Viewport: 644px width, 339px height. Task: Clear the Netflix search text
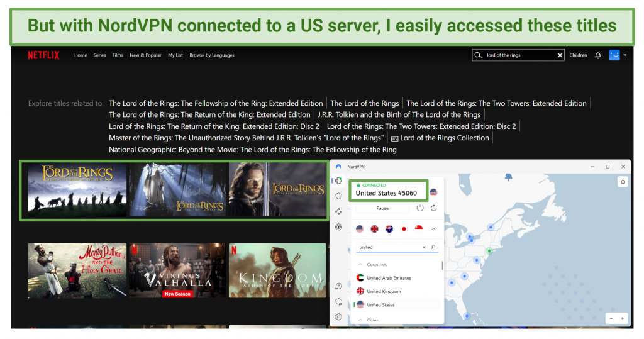coord(560,55)
